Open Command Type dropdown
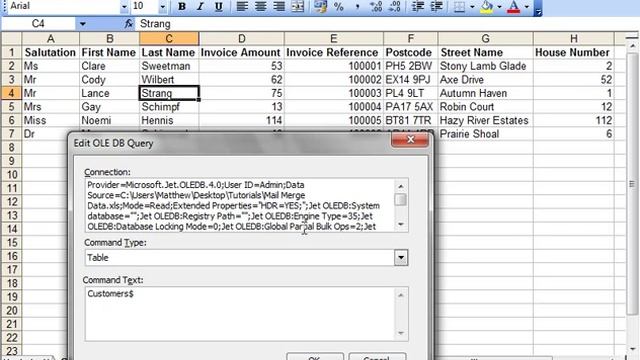This screenshot has width=640, height=360. pyautogui.click(x=401, y=258)
